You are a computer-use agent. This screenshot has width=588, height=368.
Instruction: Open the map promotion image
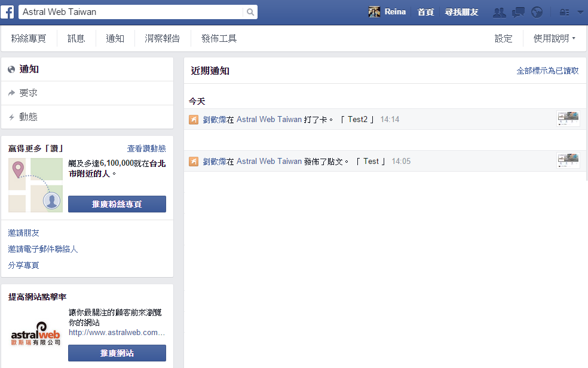(x=36, y=185)
